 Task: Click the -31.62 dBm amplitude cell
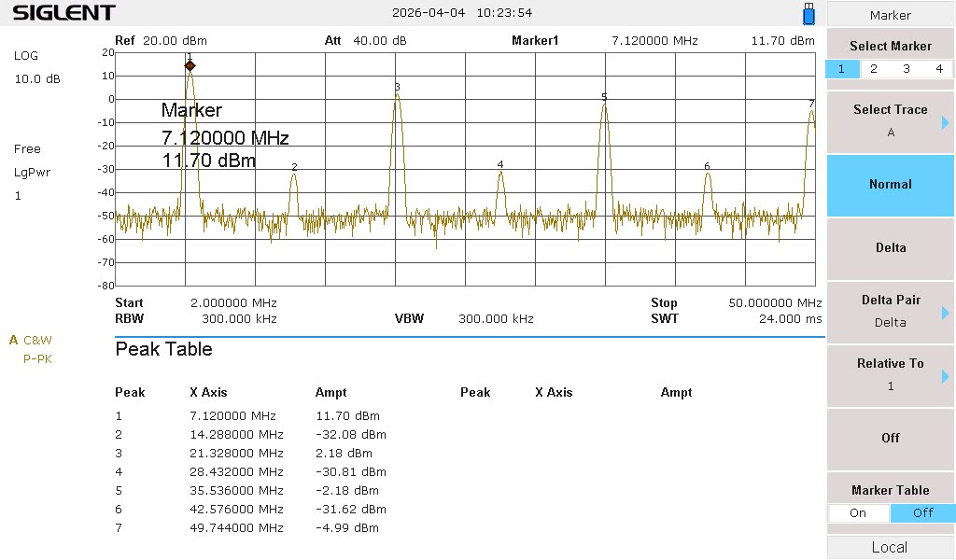click(x=351, y=510)
